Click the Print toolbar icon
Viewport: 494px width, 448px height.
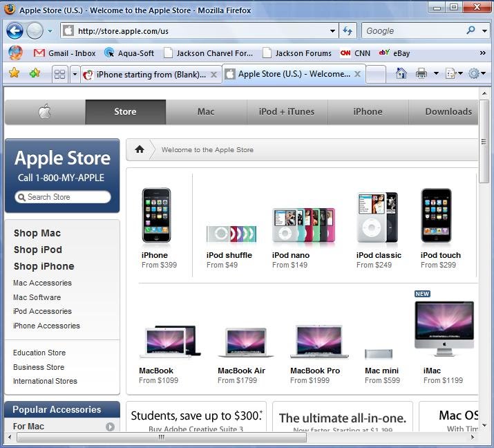click(421, 73)
